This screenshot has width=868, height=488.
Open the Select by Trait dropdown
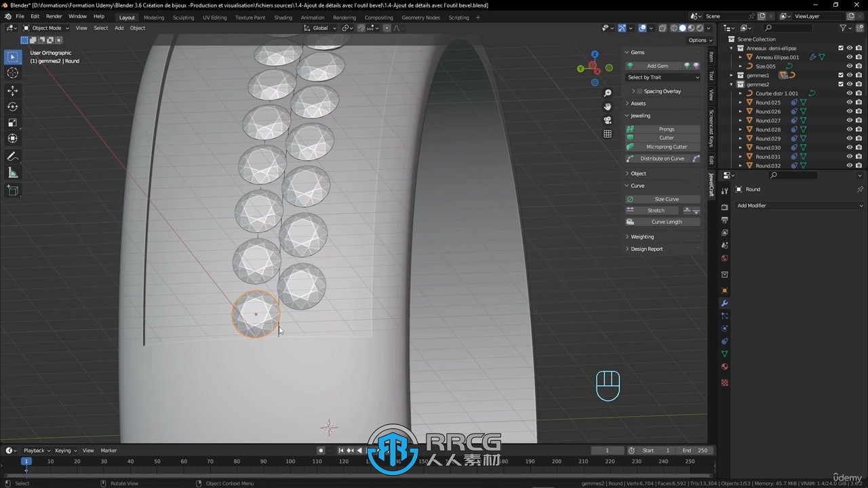pos(663,77)
